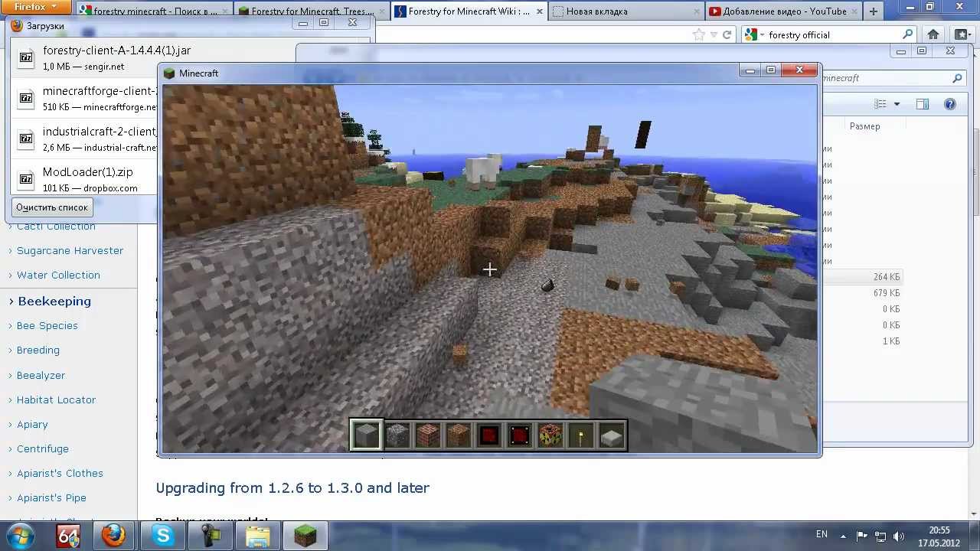The image size is (980, 551).
Task: Open the screen recorder taskbar icon
Action: click(211, 536)
